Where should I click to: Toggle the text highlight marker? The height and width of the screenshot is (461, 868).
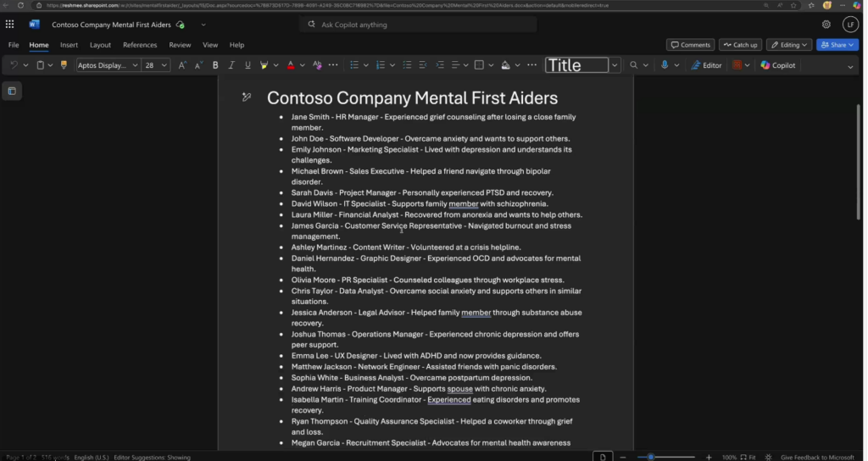[264, 65]
